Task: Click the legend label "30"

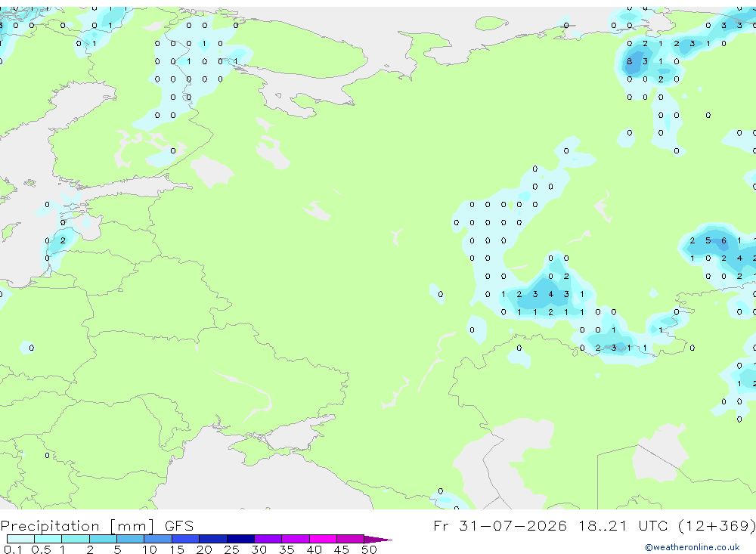Action: [259, 549]
